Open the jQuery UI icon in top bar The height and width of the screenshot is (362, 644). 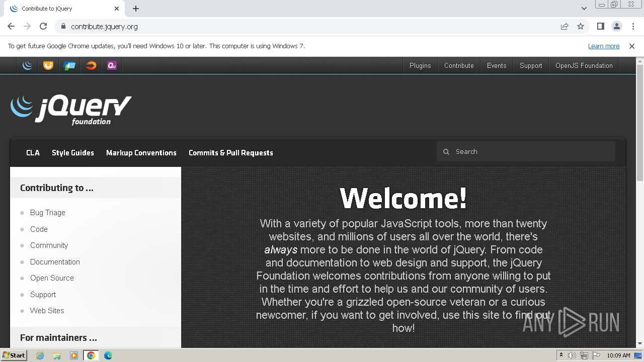coord(48,65)
